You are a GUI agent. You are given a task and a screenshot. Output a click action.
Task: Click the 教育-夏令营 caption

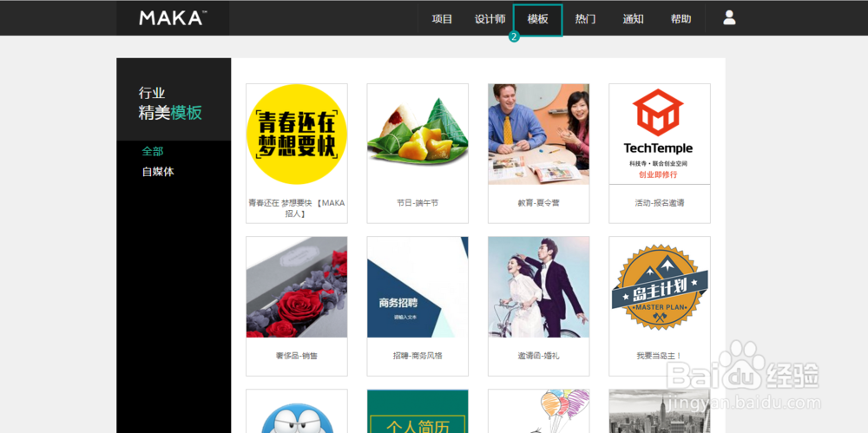539,203
